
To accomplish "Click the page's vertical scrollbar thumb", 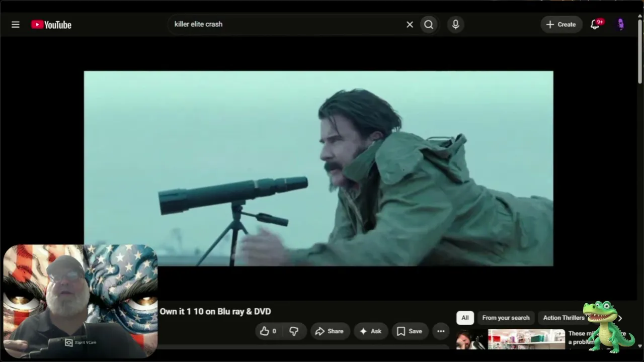I will [640, 50].
